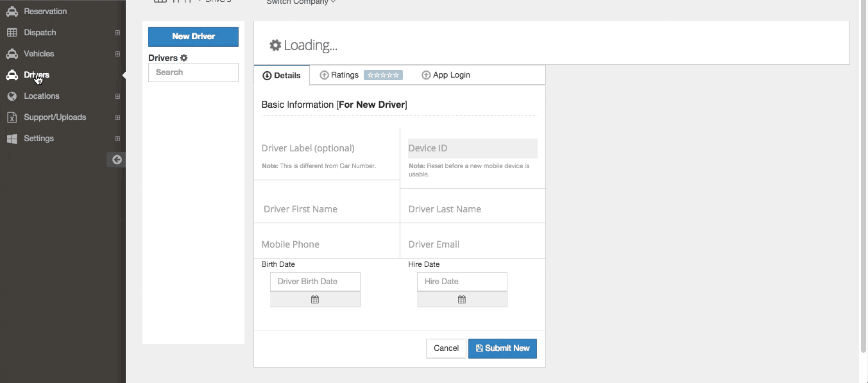Click the gear icon beside Drivers heading

click(x=184, y=58)
